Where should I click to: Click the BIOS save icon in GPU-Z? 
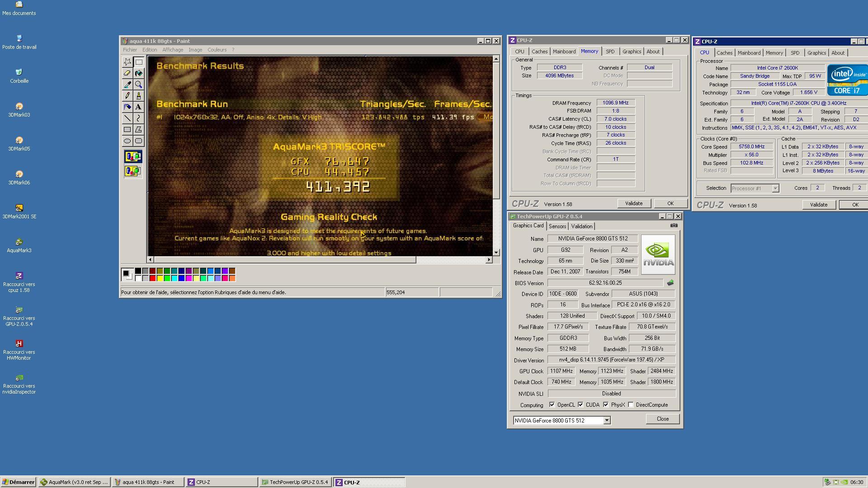tap(670, 283)
